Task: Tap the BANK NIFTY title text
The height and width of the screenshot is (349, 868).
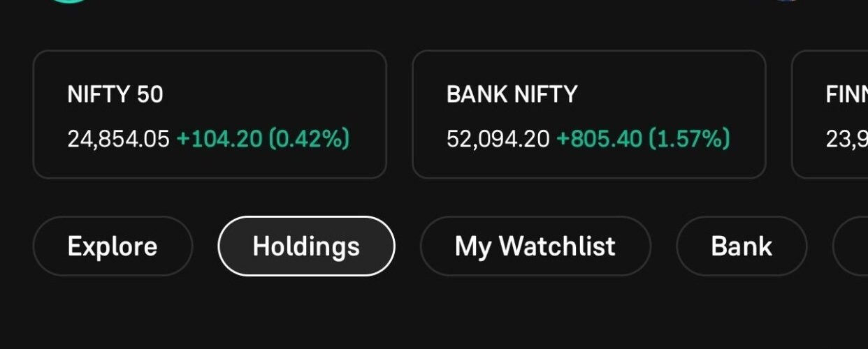Action: [512, 94]
